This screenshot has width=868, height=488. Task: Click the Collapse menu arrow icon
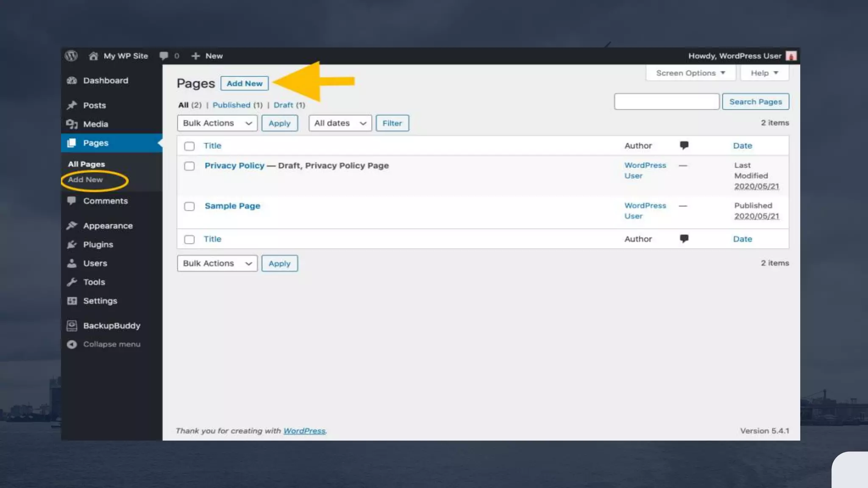point(72,344)
